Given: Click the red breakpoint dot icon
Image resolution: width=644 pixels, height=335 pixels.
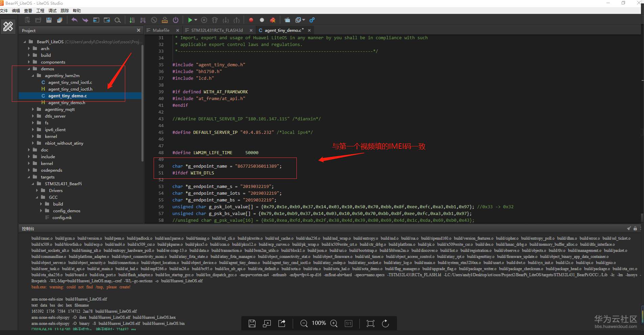Looking at the screenshot, I should [x=251, y=20].
